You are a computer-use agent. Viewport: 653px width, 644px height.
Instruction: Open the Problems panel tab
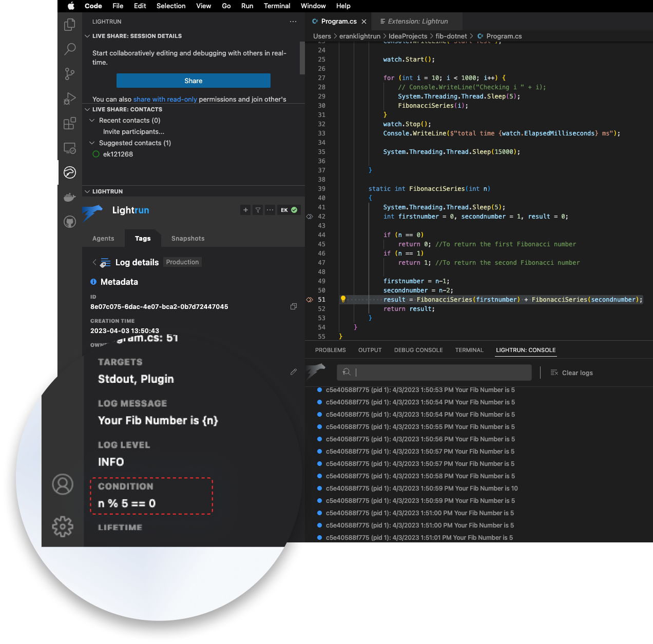pyautogui.click(x=331, y=350)
